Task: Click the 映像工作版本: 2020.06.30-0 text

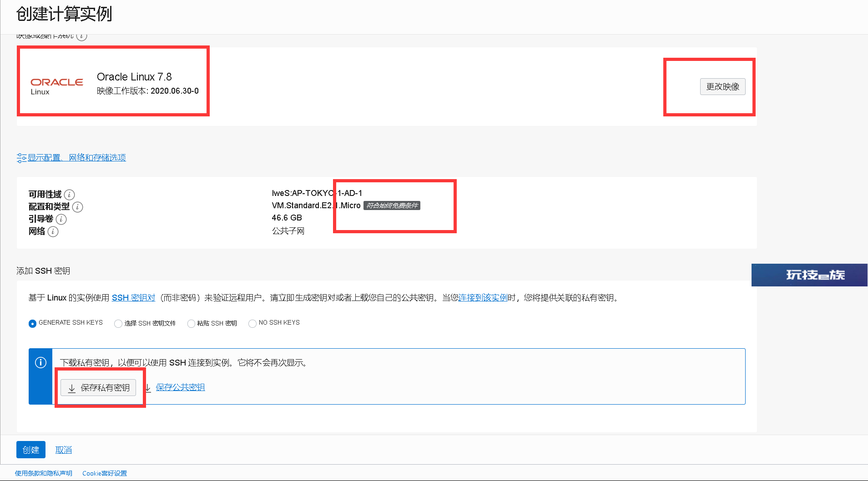Action: point(148,91)
